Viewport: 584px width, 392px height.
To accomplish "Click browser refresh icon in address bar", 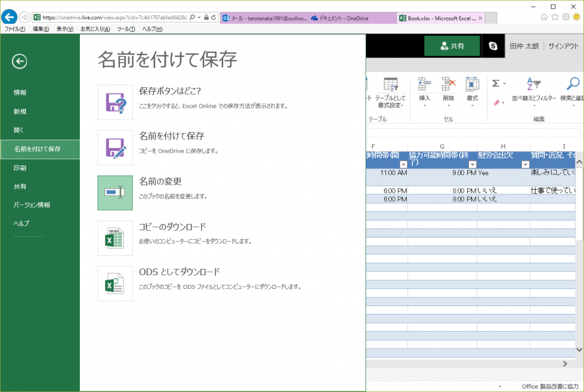I will [213, 18].
